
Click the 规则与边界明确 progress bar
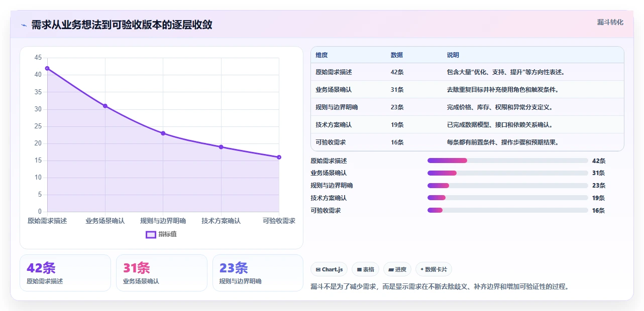[x=507, y=186]
